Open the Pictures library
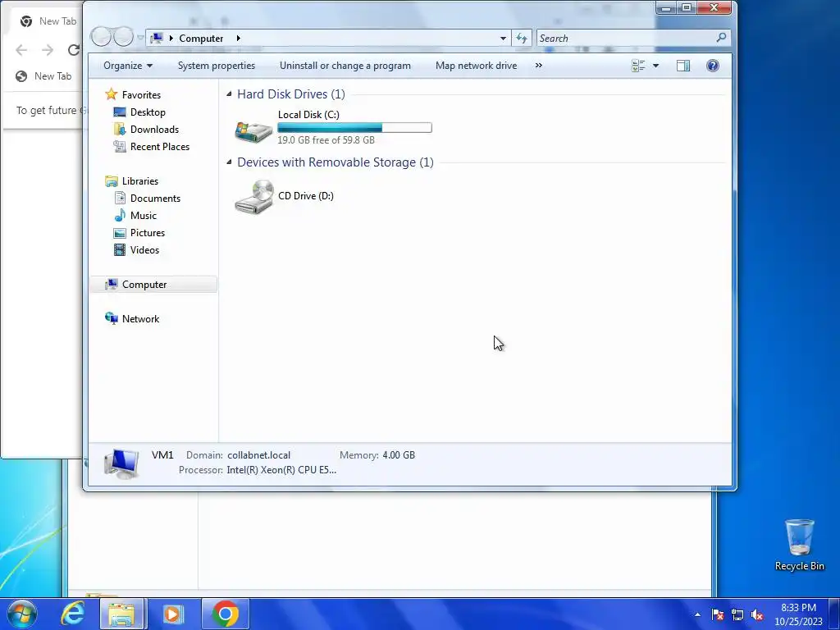The image size is (840, 630). 148,232
